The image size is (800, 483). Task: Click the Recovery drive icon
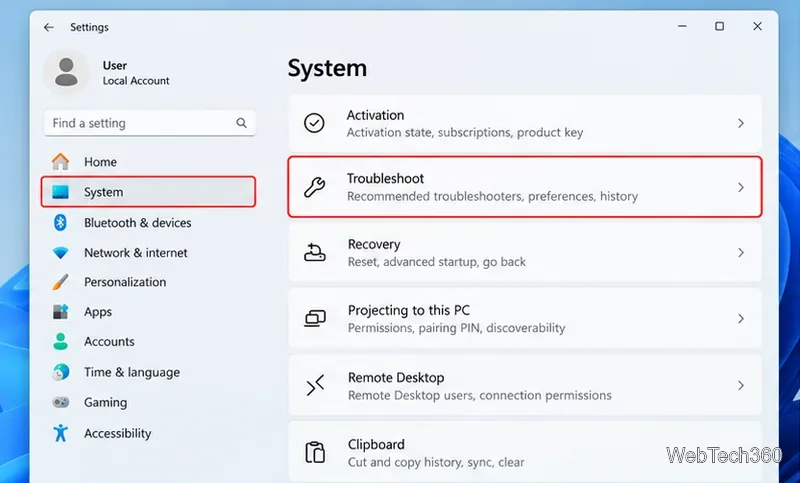(x=314, y=252)
